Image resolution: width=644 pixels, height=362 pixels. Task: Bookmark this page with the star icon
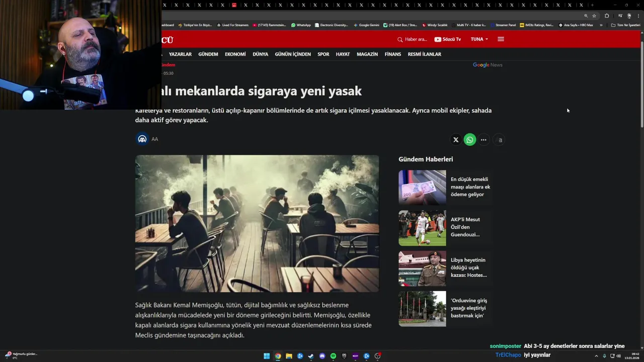click(x=594, y=16)
